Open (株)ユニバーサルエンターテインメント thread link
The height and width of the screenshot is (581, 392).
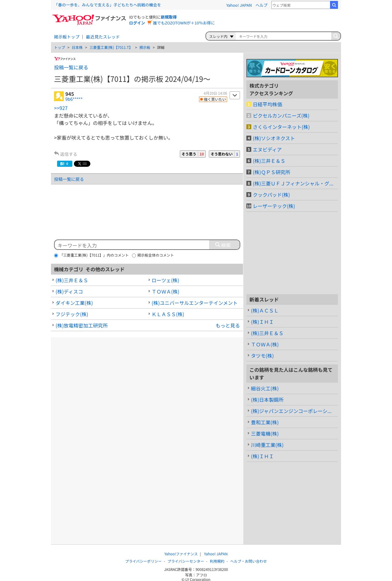[x=194, y=303]
